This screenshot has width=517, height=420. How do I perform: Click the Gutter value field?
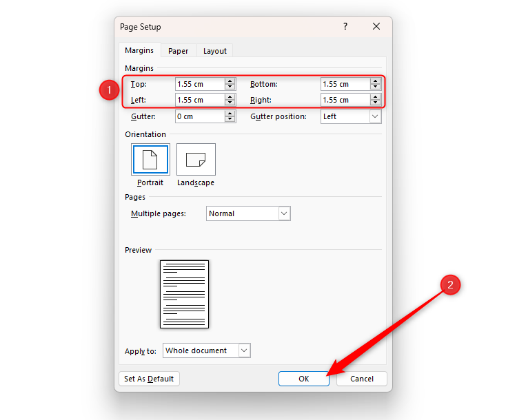(x=200, y=116)
